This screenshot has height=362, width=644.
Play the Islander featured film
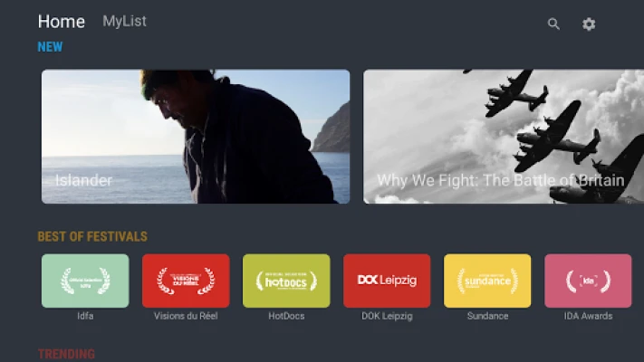pos(196,137)
